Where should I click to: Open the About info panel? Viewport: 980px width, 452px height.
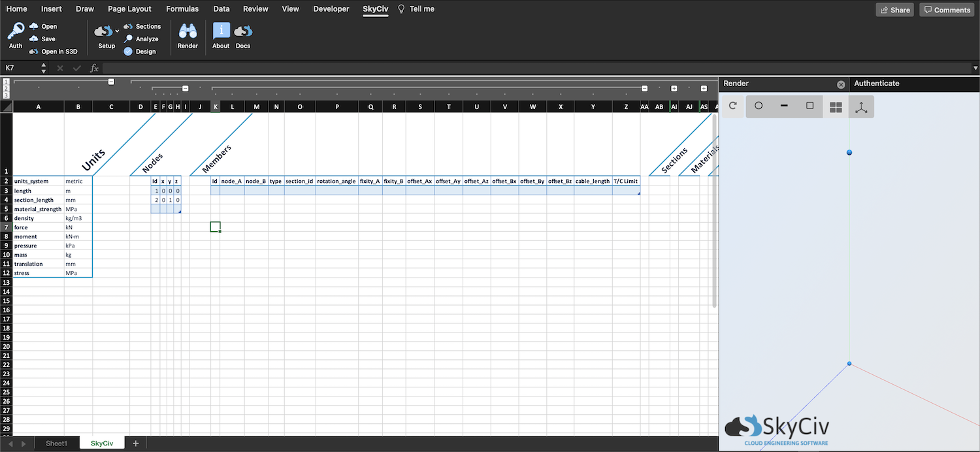pyautogui.click(x=220, y=33)
